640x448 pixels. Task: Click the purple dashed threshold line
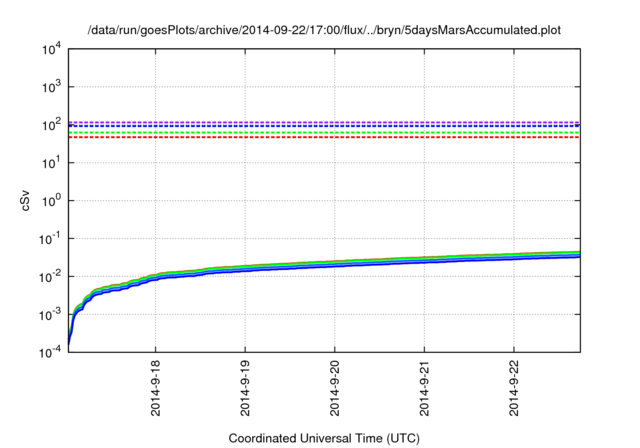tap(324, 122)
